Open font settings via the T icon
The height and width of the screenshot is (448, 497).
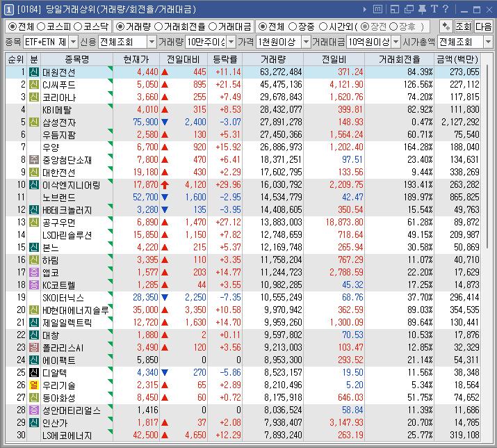pos(434,9)
